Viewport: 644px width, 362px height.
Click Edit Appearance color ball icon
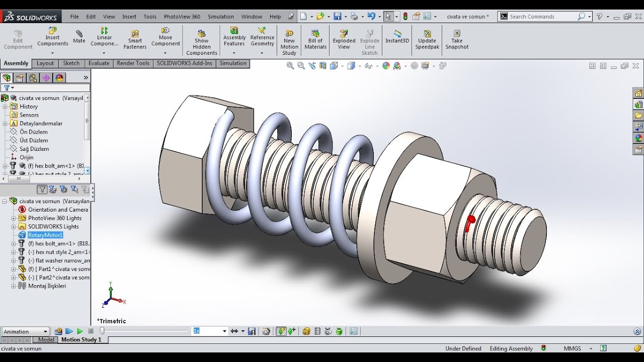(386, 65)
